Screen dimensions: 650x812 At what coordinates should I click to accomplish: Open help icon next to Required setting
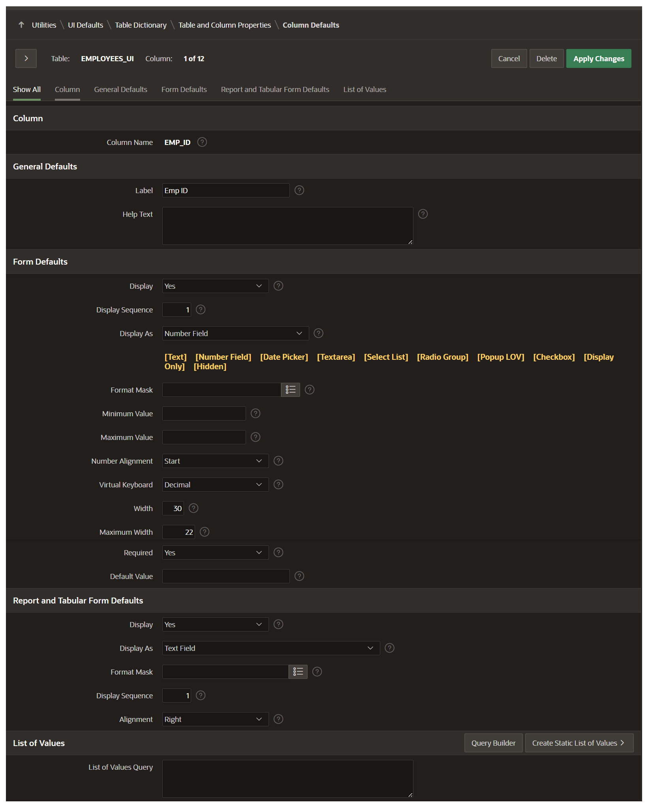278,553
